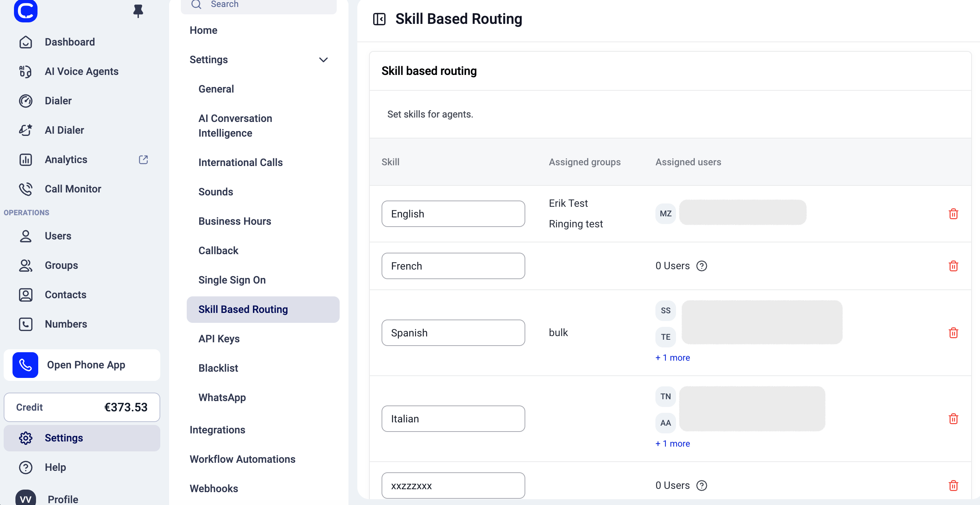Show more Italian assigned users
Screen dimensions: 980x505
[673, 443]
